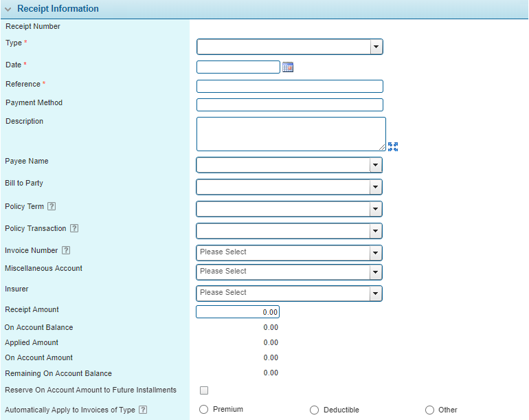Viewport: 529px width, 420px height.
Task: Open the Insurer dropdown list
Action: (x=375, y=294)
